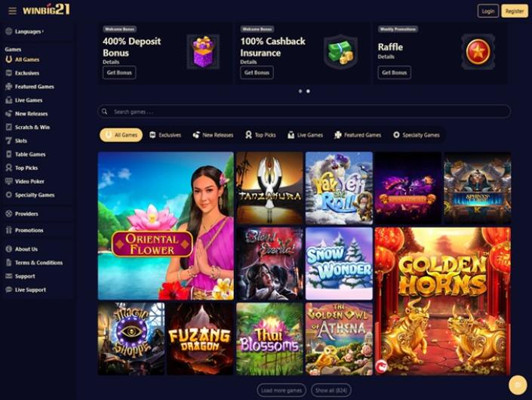Expand the Languages dropdown
Viewport: 532px width, 400px height.
[x=29, y=32]
